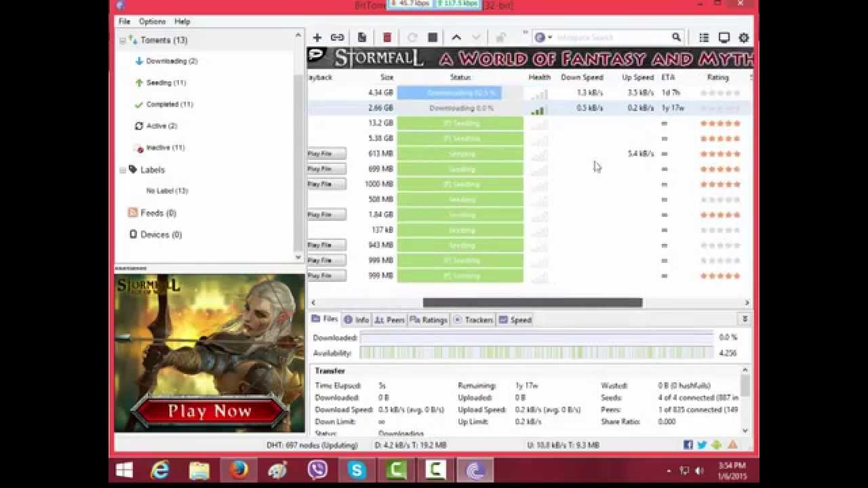Select Seeding (11) in the sidebar
The width and height of the screenshot is (868, 488).
[x=165, y=83]
